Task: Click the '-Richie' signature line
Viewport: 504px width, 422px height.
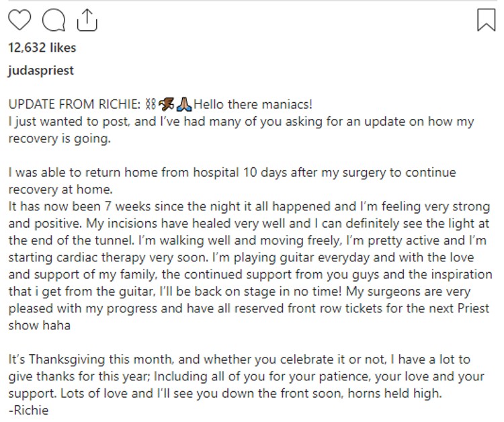Action: (x=28, y=411)
